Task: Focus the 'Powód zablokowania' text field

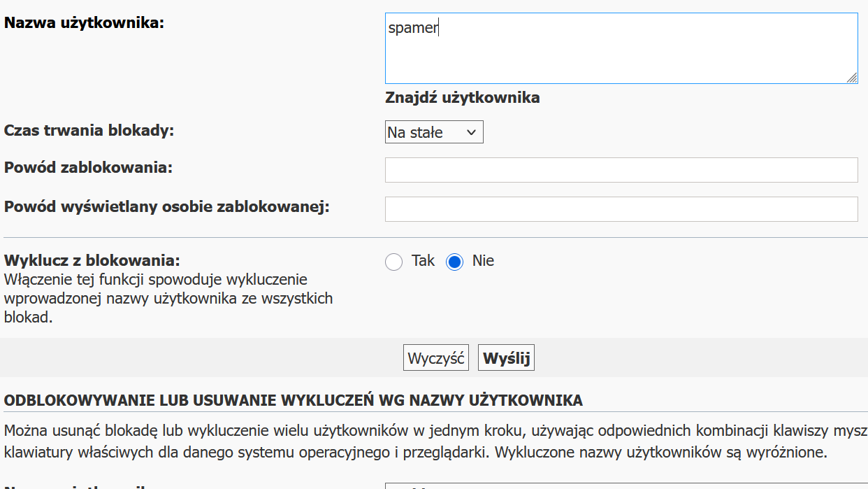Action: point(621,170)
